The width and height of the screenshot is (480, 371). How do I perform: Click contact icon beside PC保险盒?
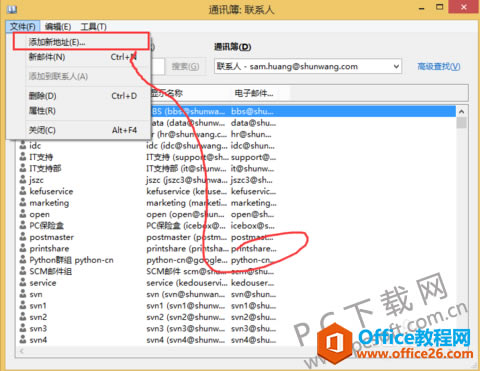(23, 225)
